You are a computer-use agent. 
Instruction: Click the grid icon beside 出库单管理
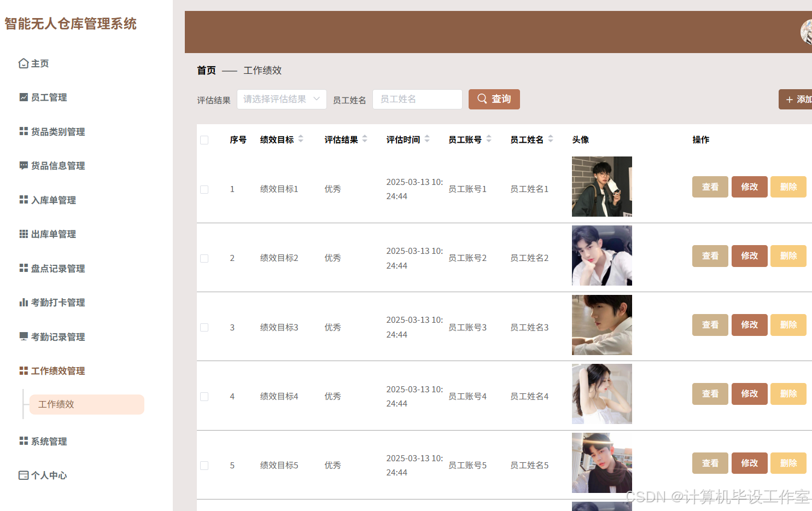pyautogui.click(x=24, y=234)
